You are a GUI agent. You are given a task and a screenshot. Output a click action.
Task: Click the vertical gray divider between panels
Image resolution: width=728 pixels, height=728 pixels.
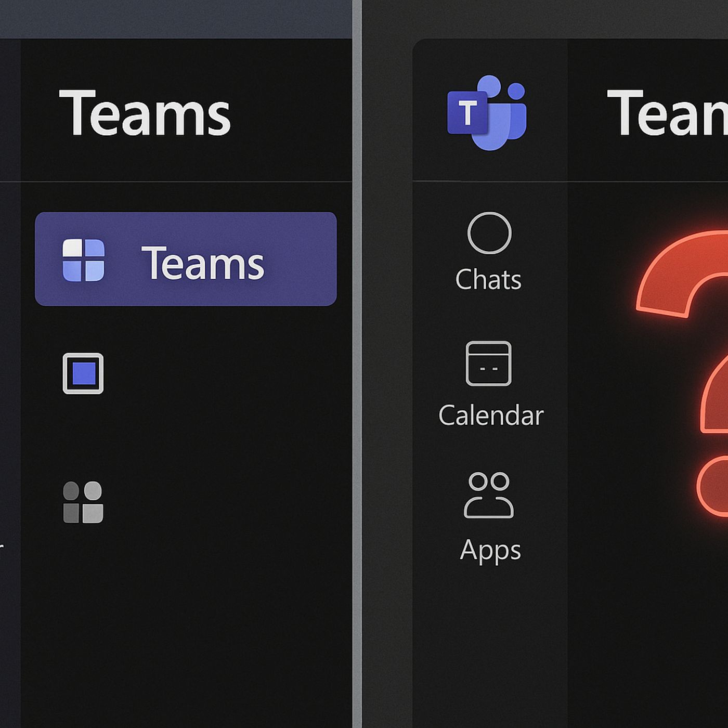coord(357,364)
